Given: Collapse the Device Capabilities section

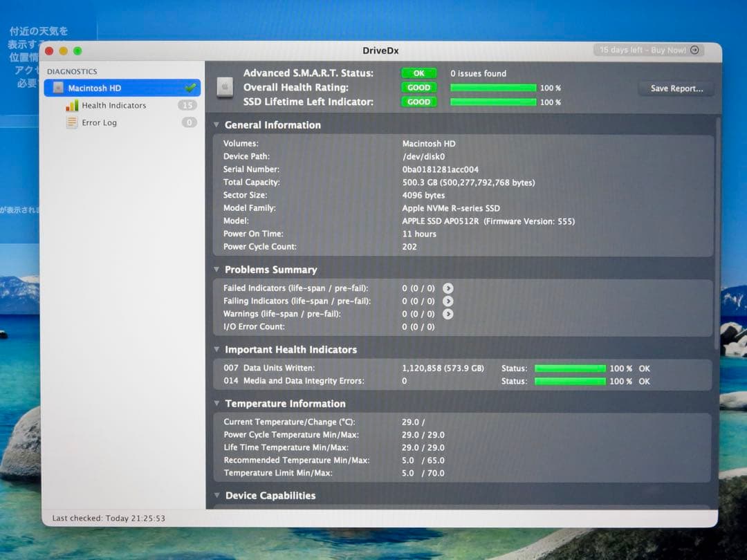Looking at the screenshot, I should pyautogui.click(x=216, y=496).
